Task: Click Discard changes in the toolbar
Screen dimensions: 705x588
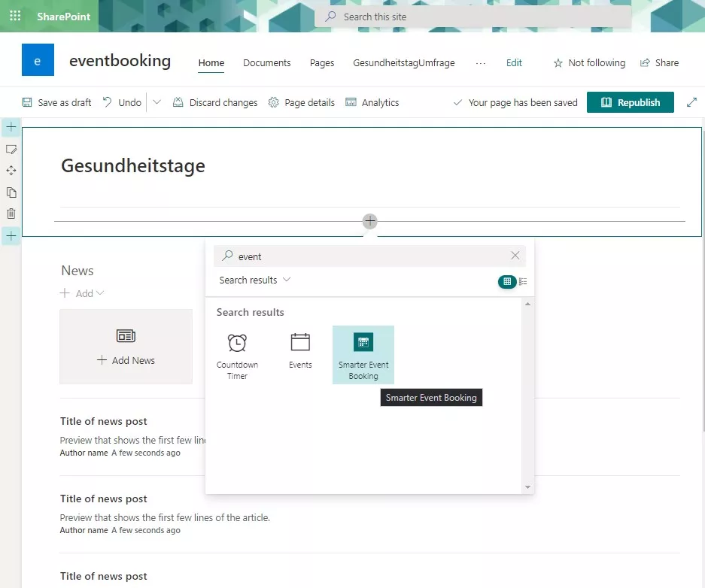Action: (215, 102)
